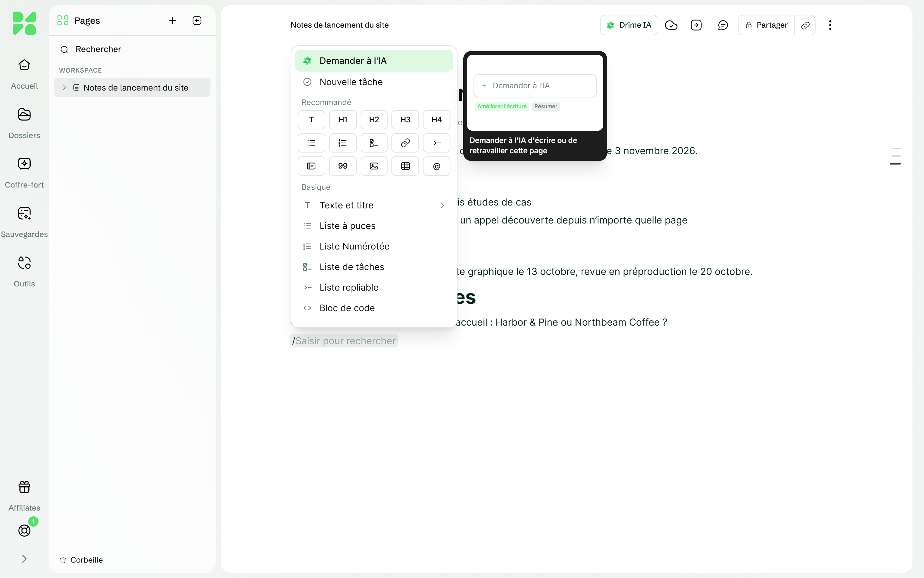Expand the sidebar with the bottom chevron

24,559
